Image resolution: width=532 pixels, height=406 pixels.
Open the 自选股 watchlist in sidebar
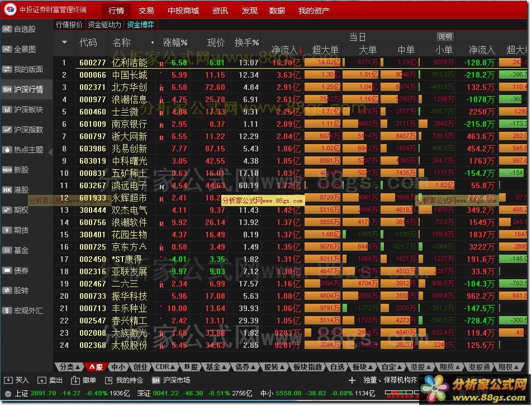20,29
